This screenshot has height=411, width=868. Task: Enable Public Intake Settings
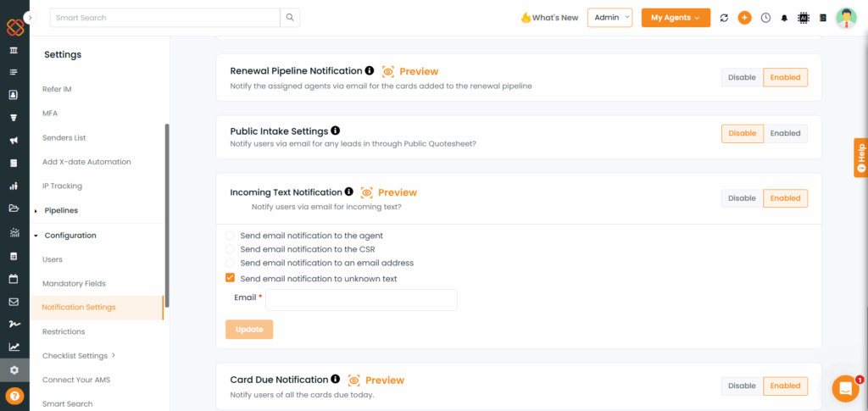[785, 133]
